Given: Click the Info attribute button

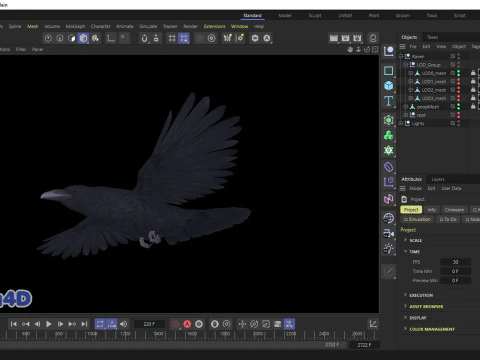Looking at the screenshot, I should coord(432,210).
